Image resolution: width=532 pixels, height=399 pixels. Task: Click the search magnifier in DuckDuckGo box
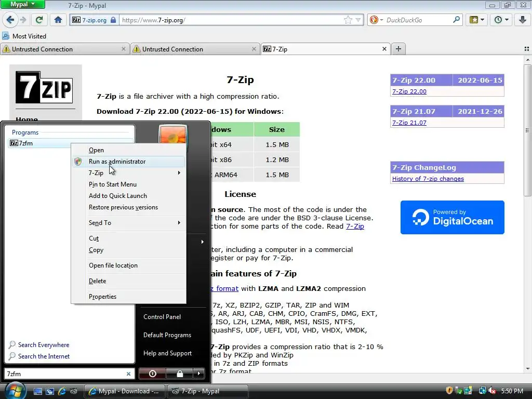point(456,20)
